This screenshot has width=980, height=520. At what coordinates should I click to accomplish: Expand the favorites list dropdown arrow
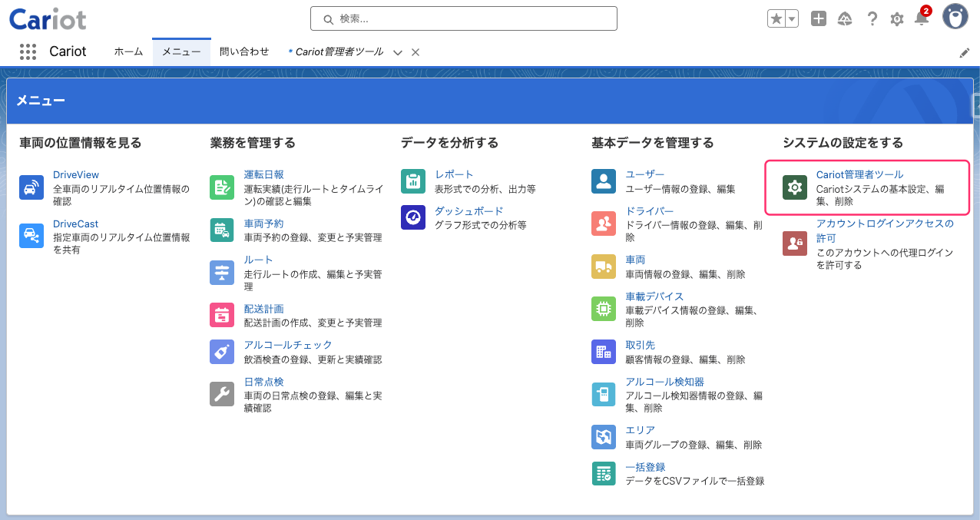[792, 19]
